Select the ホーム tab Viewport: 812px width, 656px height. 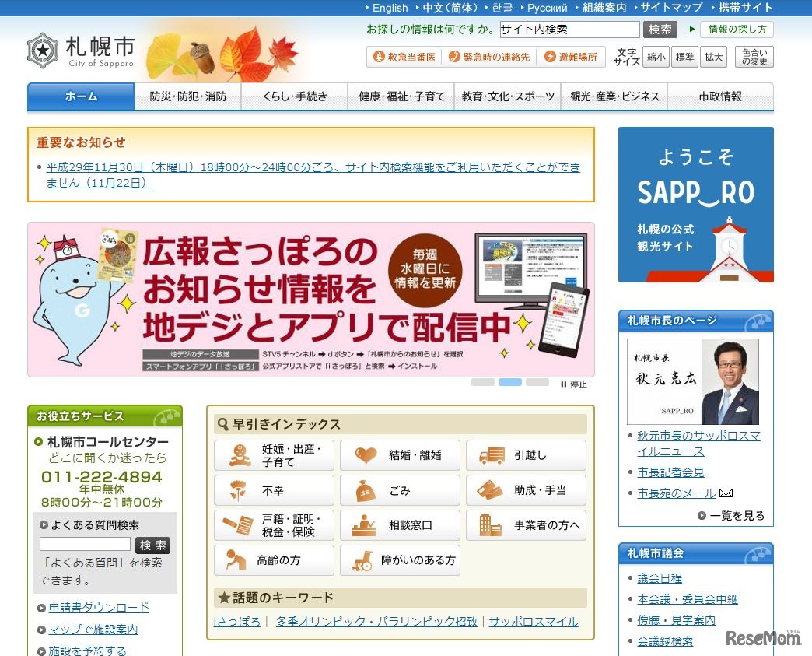tap(81, 96)
